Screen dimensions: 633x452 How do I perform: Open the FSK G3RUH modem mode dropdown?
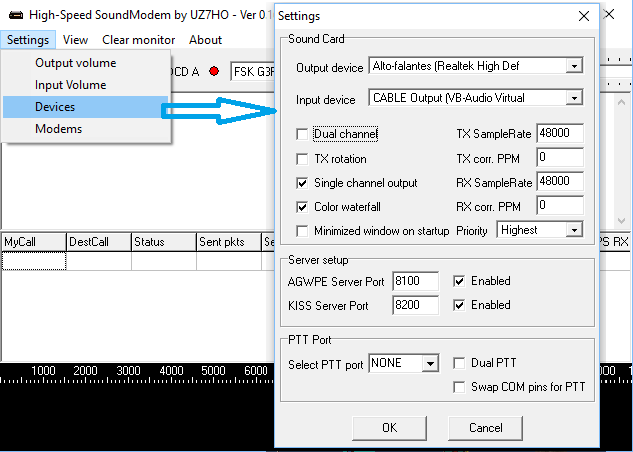pos(253,72)
